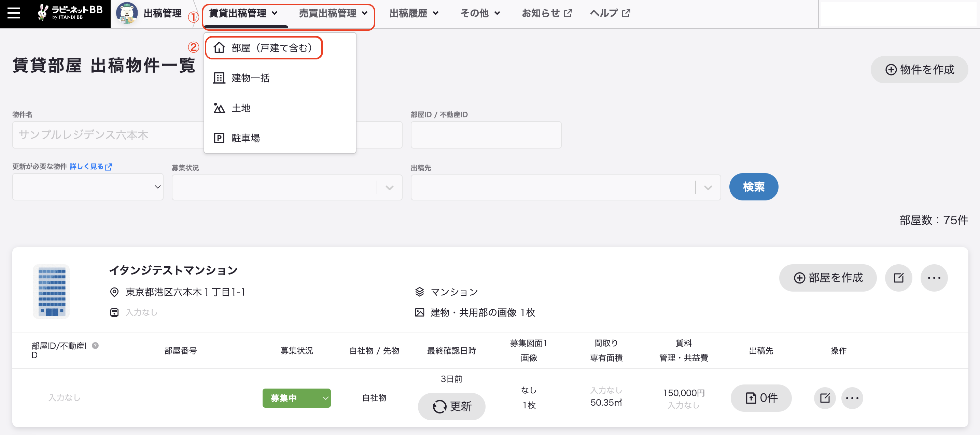Click 50.35㎡ area value
The height and width of the screenshot is (435, 980).
(x=606, y=403)
